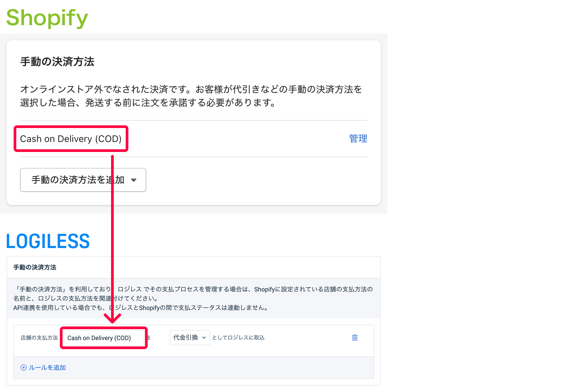Expand the 手動の決済方法を追加 dropdown
The width and height of the screenshot is (588, 392).
point(83,180)
